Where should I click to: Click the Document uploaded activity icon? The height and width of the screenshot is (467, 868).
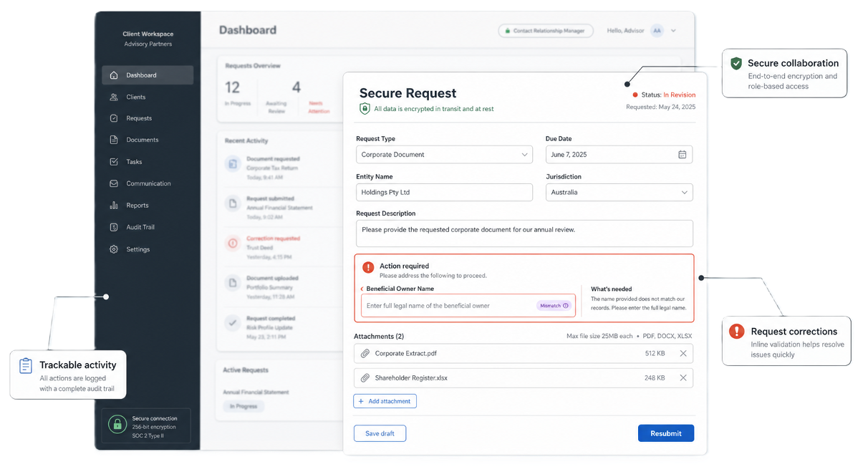pos(233,283)
